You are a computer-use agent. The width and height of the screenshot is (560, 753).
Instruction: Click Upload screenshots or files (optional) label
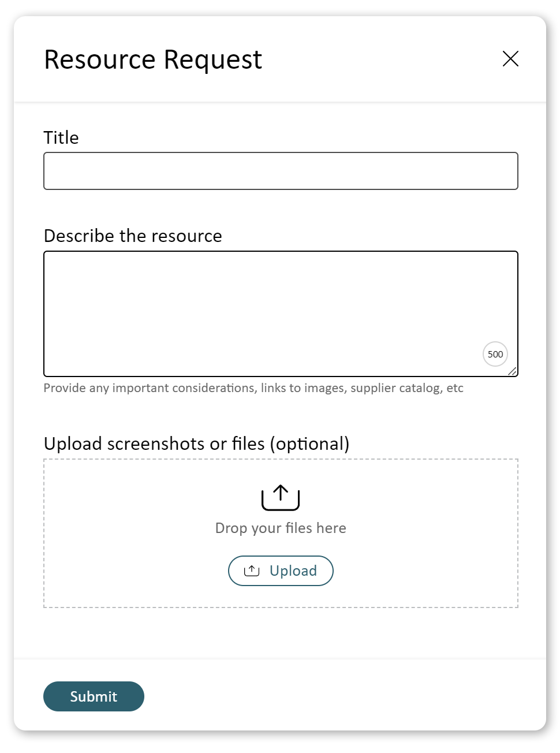coord(197,443)
